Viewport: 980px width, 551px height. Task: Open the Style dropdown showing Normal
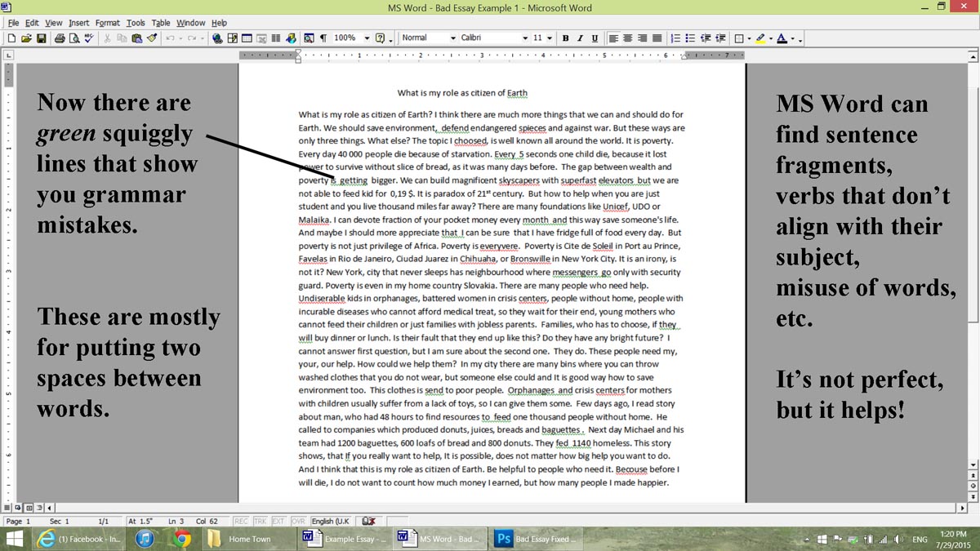[453, 38]
